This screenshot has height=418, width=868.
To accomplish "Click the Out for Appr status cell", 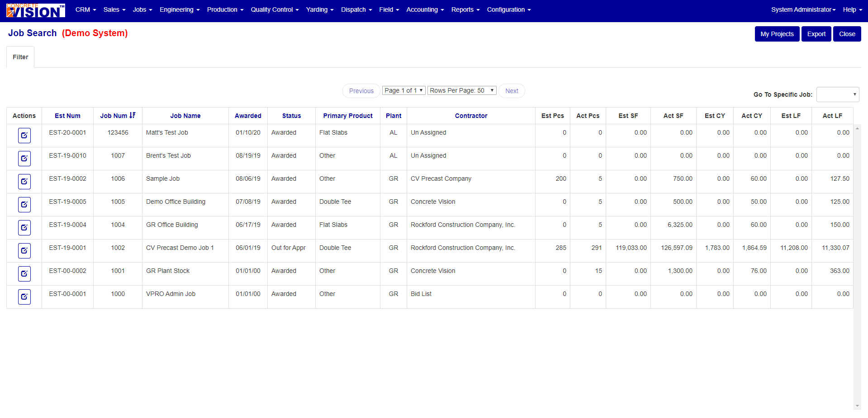I will 289,248.
